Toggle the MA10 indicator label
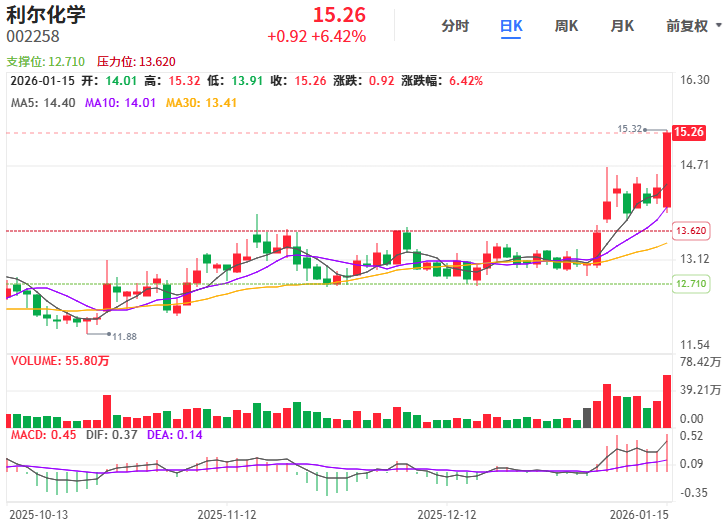The image size is (727, 524). [120, 102]
